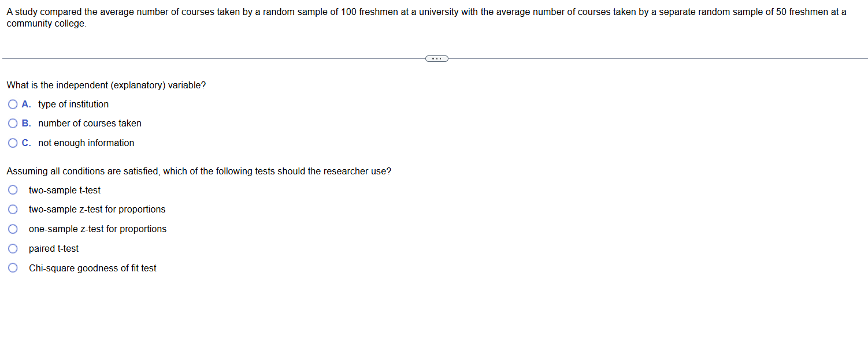Click the 'paired t-test' label text
Viewport: 868px width, 347px height.
click(54, 249)
